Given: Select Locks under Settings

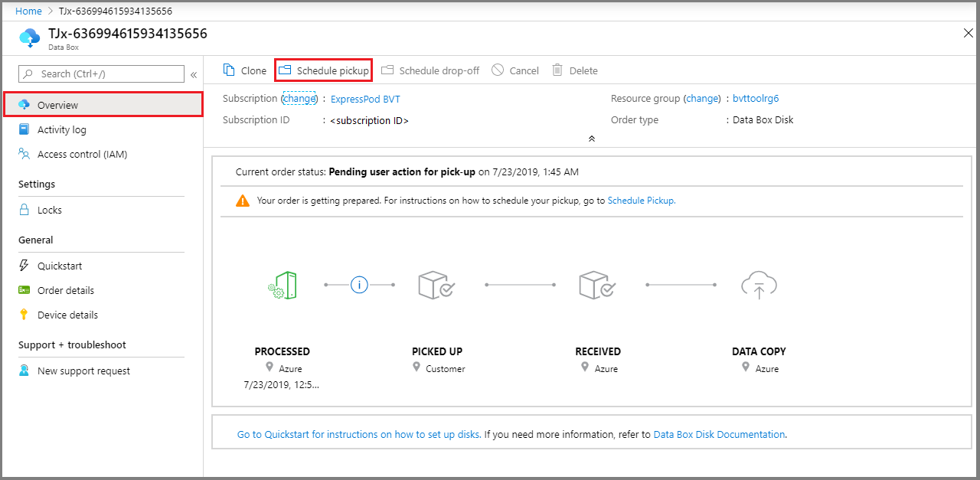Looking at the screenshot, I should click(50, 211).
